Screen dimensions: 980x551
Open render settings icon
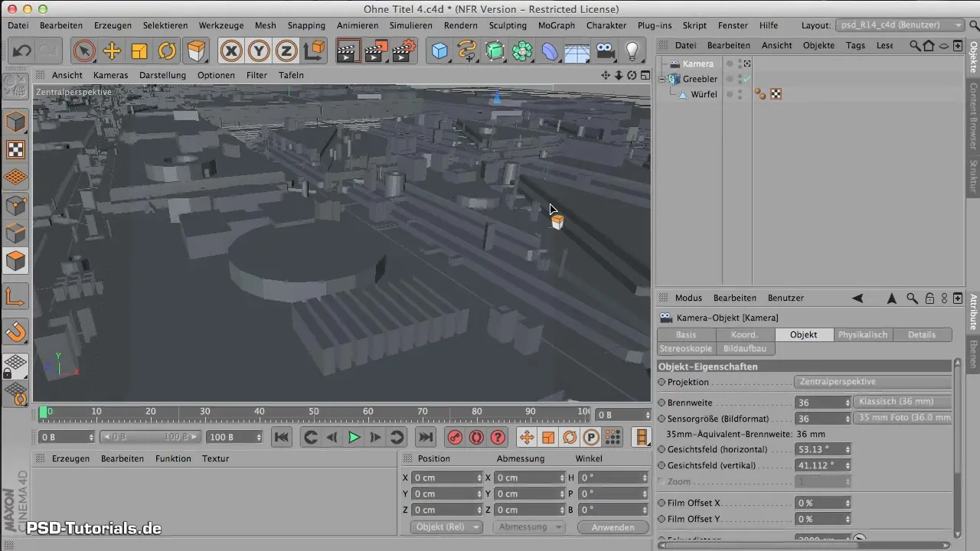pyautogui.click(x=403, y=51)
